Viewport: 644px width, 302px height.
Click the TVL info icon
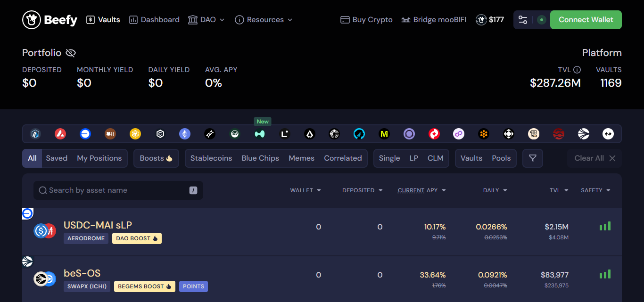(x=577, y=70)
